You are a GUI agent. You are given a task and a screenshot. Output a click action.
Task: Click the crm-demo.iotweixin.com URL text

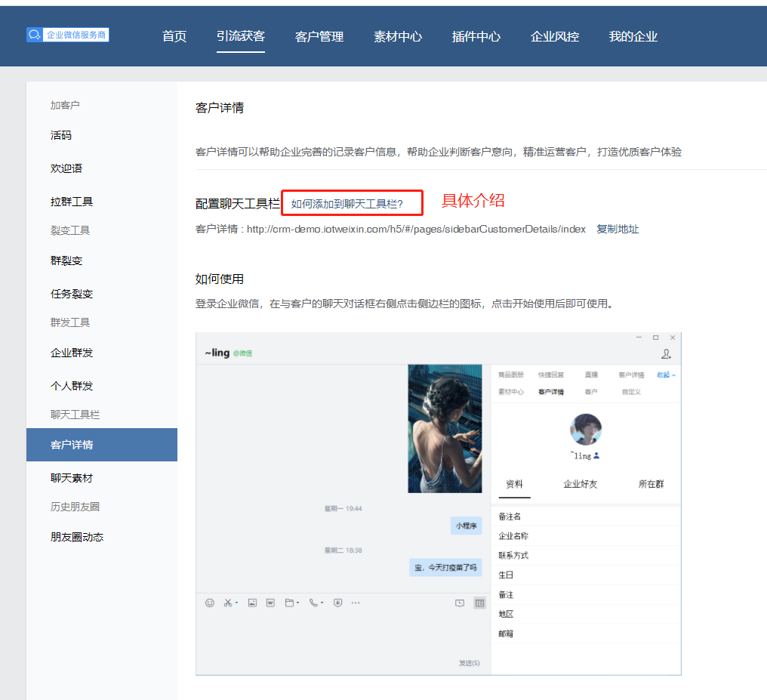(x=416, y=229)
